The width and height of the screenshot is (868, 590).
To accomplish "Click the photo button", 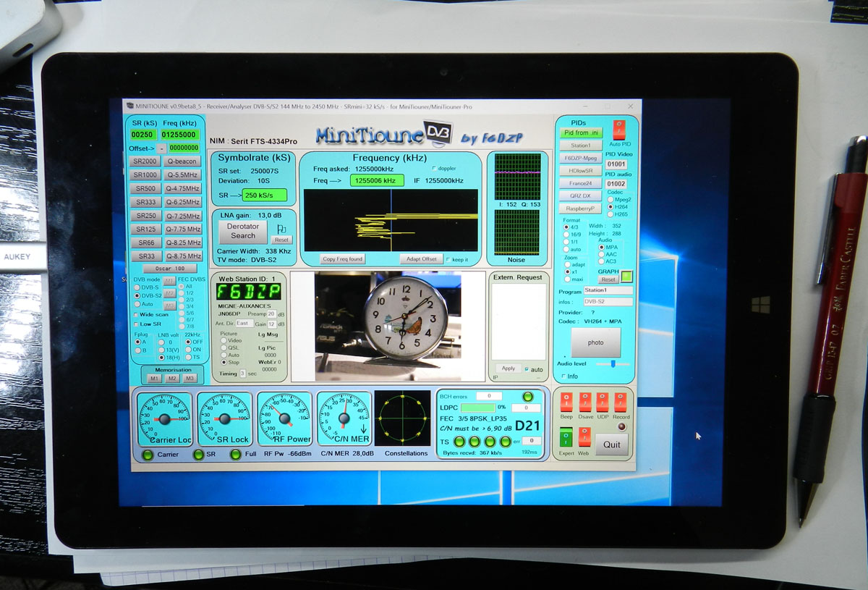I will pos(596,343).
